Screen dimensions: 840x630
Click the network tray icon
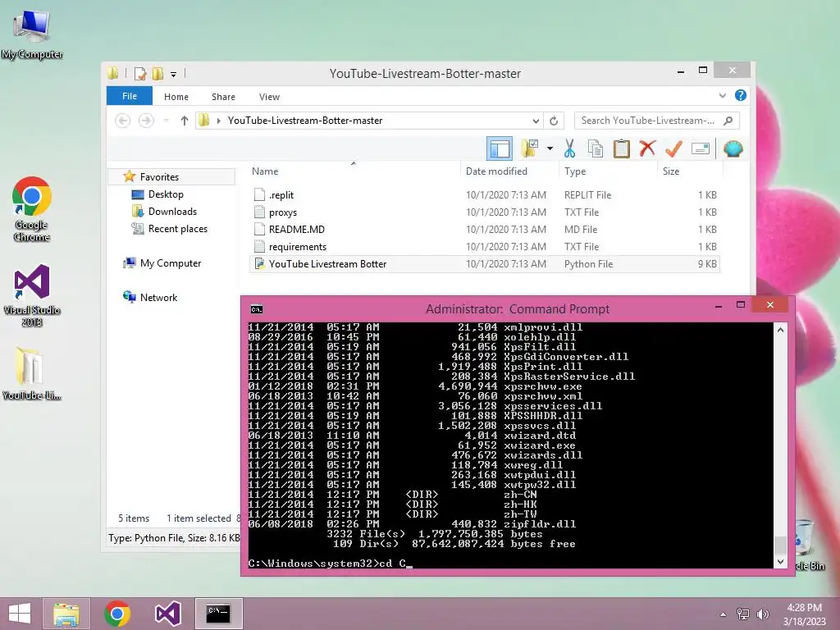(743, 614)
